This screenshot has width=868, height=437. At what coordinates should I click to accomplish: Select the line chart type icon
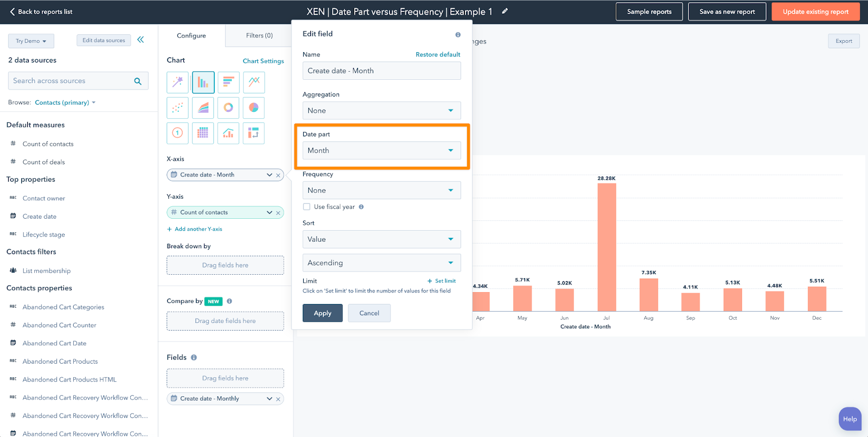(253, 83)
